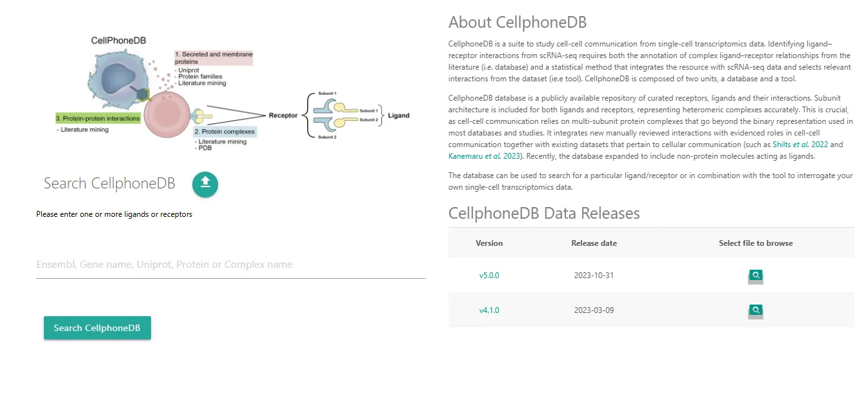Open the v4.1.0 file browse icon
Viewport: 868px width, 402px height.
point(756,310)
